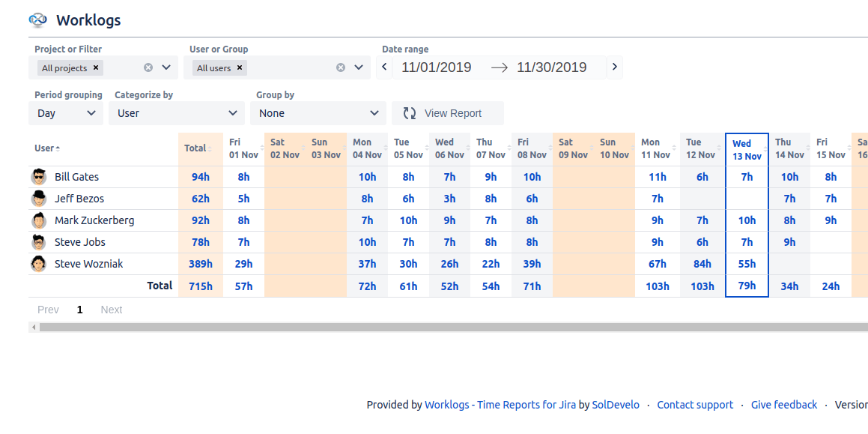The width and height of the screenshot is (868, 434).
Task: Open the Give feedback link
Action: click(x=783, y=405)
